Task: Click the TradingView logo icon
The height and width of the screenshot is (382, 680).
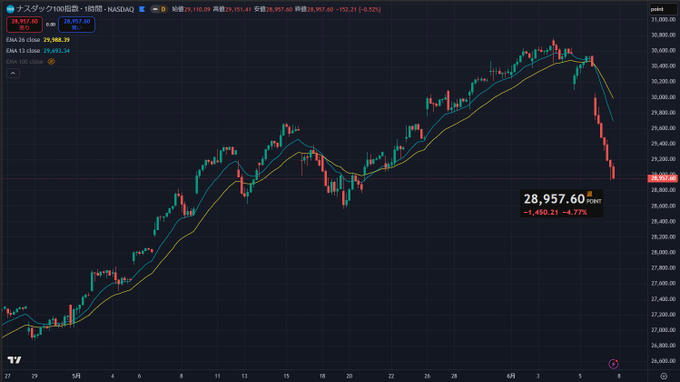Action: click(14, 360)
